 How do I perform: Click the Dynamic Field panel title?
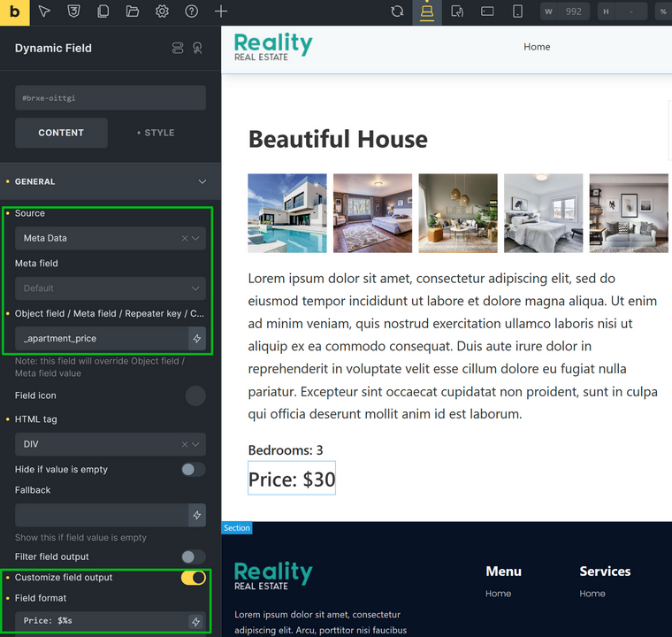[x=53, y=48]
